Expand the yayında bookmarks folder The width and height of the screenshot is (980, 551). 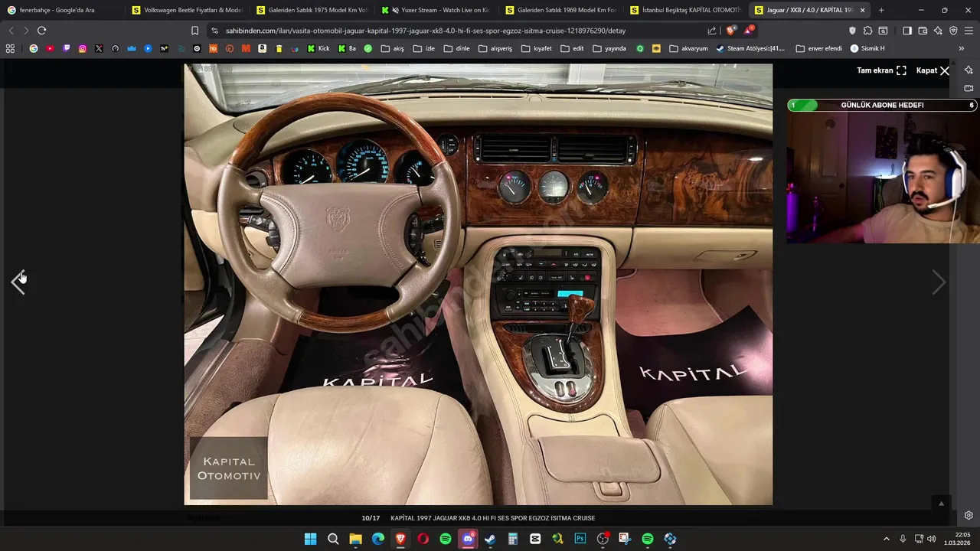click(609, 48)
